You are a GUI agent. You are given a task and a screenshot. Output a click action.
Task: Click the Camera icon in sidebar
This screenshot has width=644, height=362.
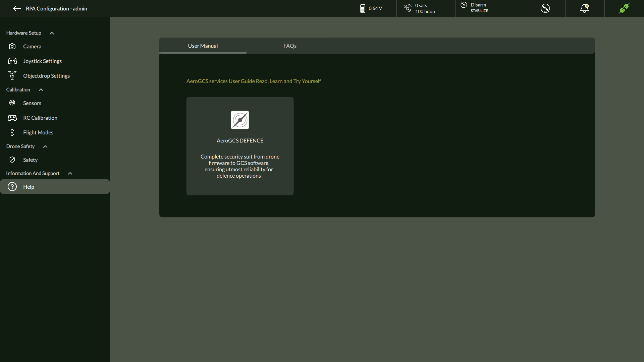click(12, 47)
